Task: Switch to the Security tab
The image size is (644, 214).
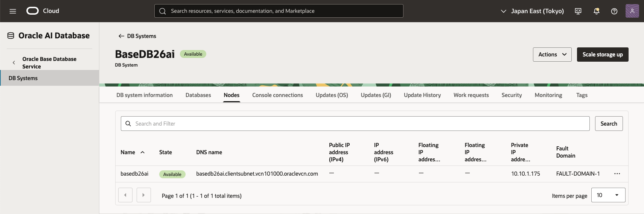Action: (x=512, y=95)
